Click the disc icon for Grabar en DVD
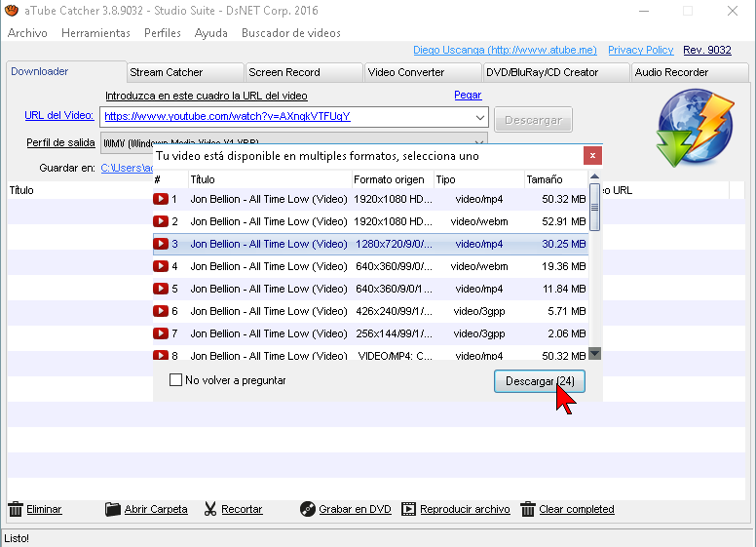 [308, 509]
